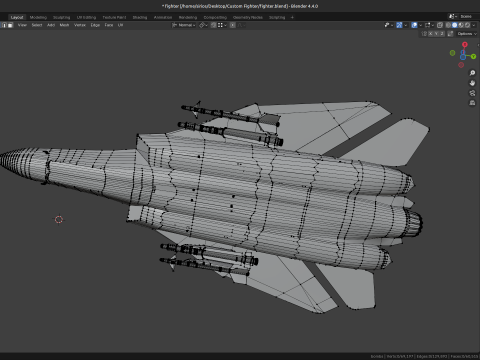Switch to the Layout workspace tab

[x=17, y=17]
